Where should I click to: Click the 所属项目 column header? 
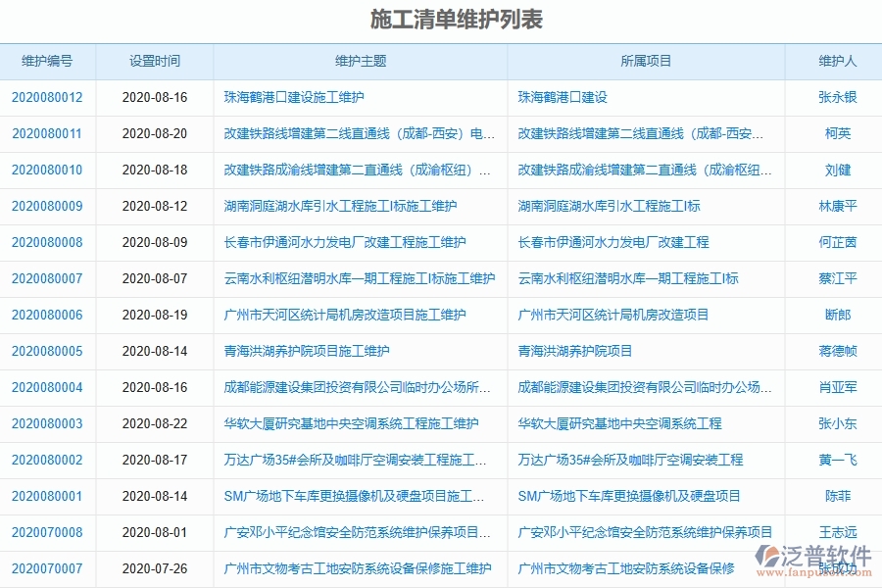tap(646, 61)
